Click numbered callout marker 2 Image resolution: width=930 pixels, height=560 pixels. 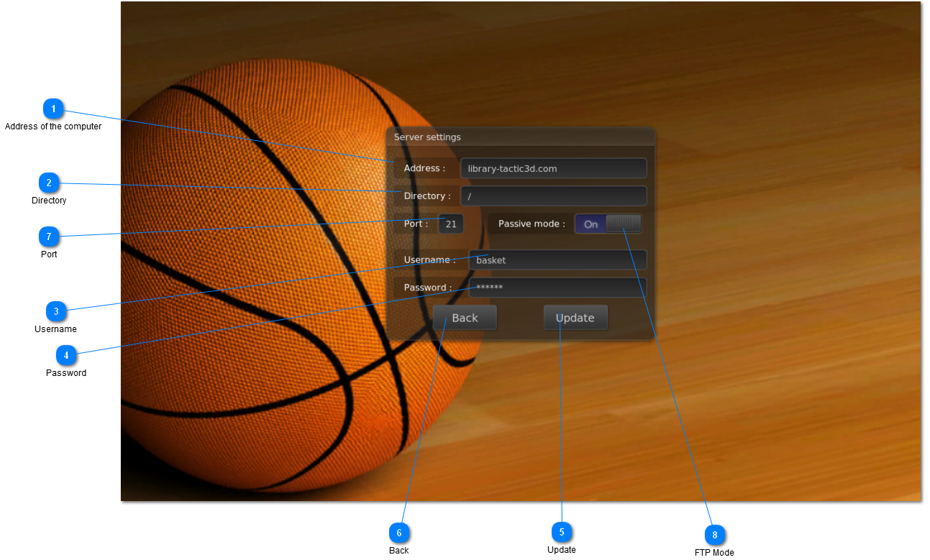(49, 183)
